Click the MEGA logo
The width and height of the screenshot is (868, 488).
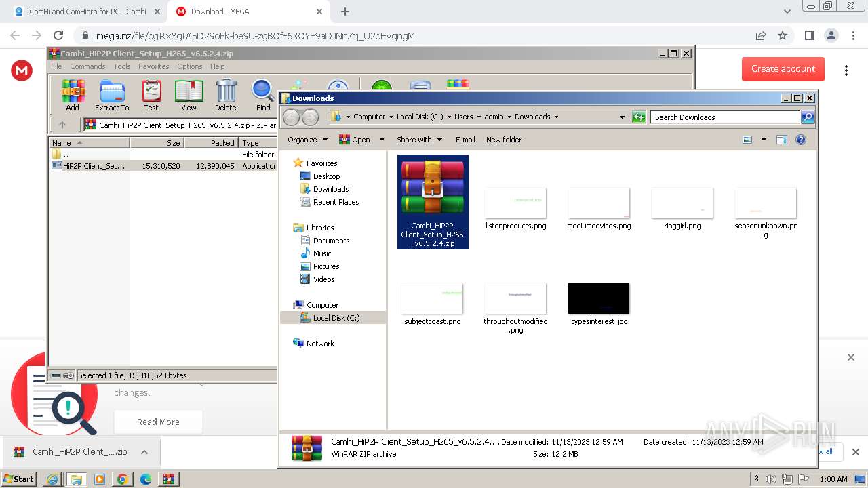pos(22,70)
